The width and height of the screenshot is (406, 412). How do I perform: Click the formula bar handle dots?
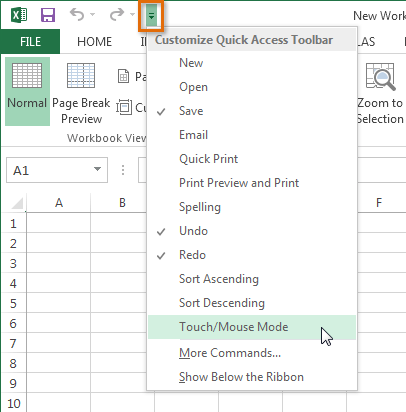coord(123,170)
